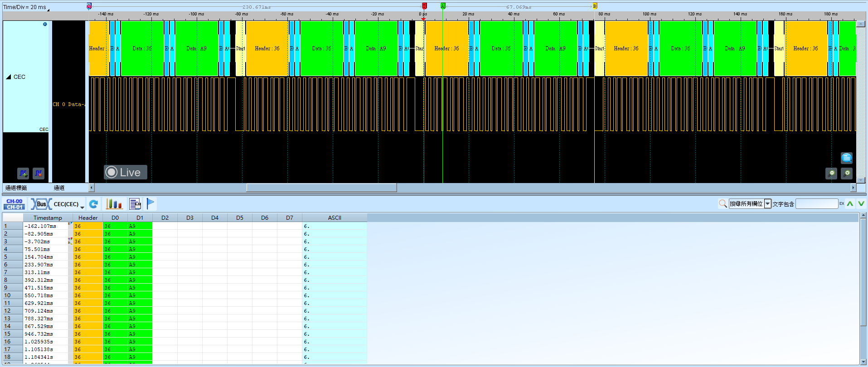Collapse the CEC channel triangle
Screen dimensions: 868x367
coord(9,77)
